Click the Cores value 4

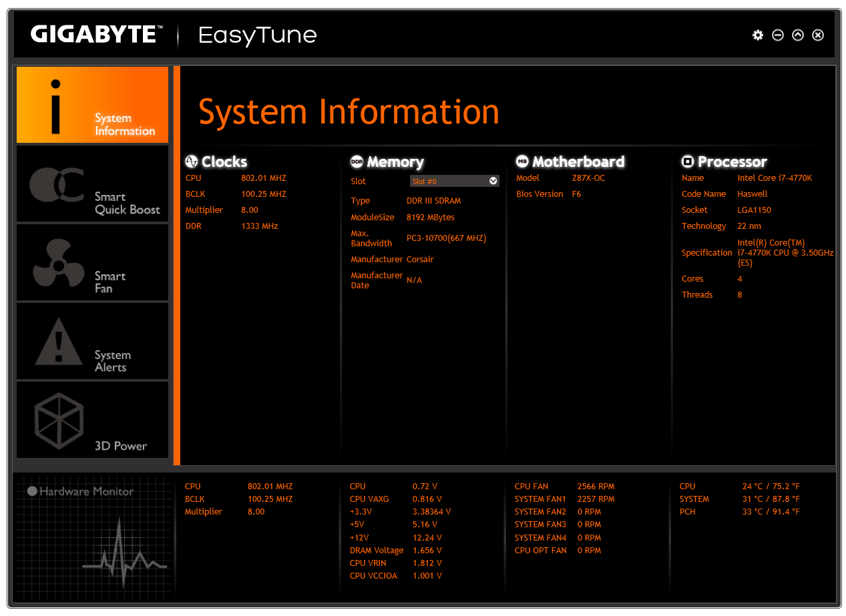(740, 279)
